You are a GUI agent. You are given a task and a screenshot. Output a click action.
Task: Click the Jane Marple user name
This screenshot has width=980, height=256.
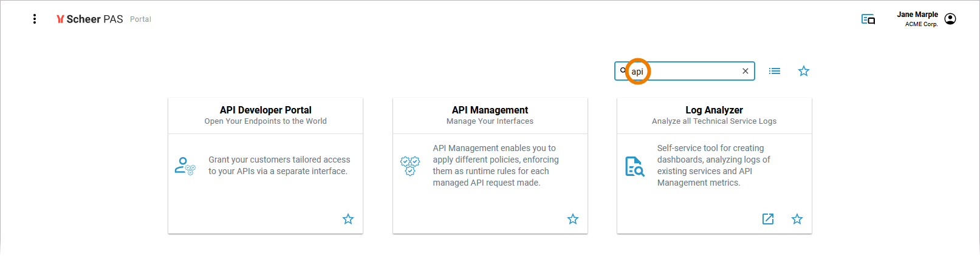(917, 15)
